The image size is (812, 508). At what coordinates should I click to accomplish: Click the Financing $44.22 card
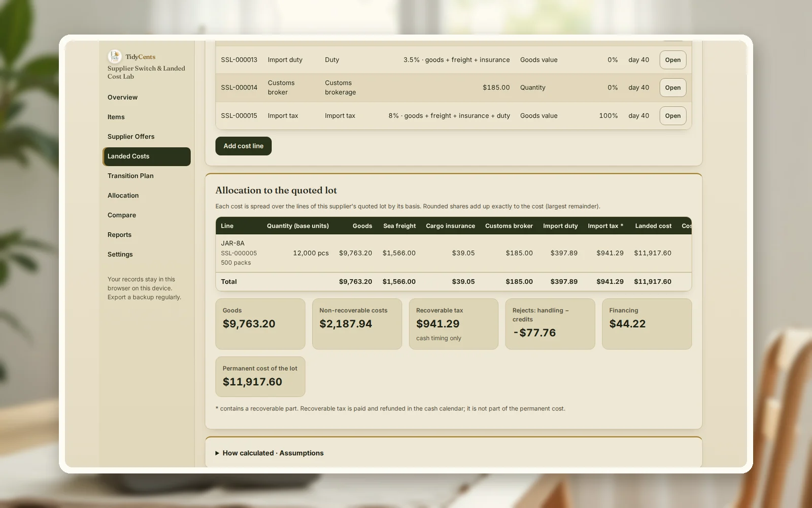click(x=647, y=324)
